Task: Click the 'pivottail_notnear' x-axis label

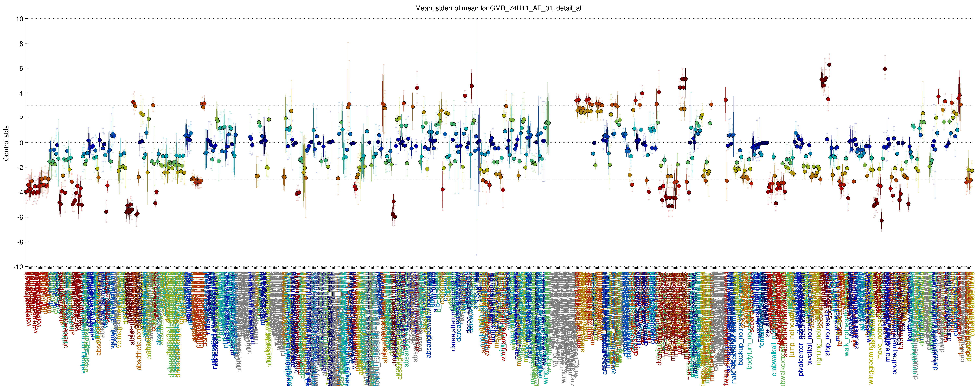Action: 810,338
